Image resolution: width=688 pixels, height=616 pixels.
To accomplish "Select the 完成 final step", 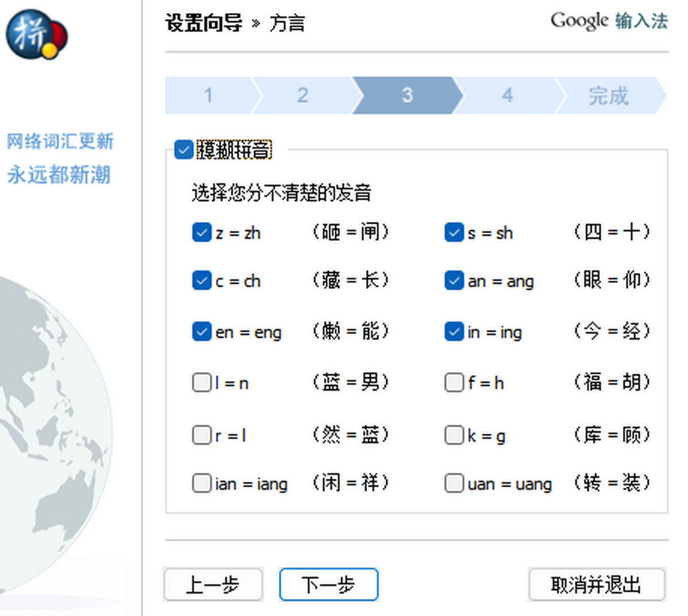I will coord(609,95).
